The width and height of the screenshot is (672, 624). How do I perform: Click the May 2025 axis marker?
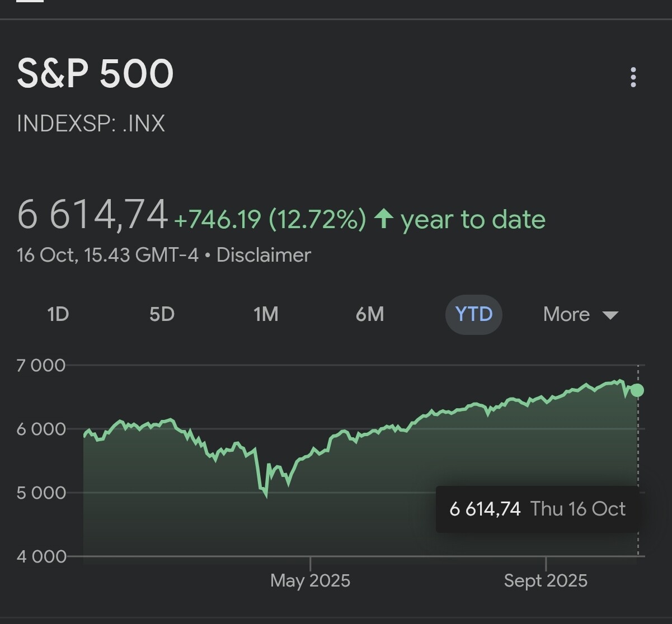coord(310,580)
